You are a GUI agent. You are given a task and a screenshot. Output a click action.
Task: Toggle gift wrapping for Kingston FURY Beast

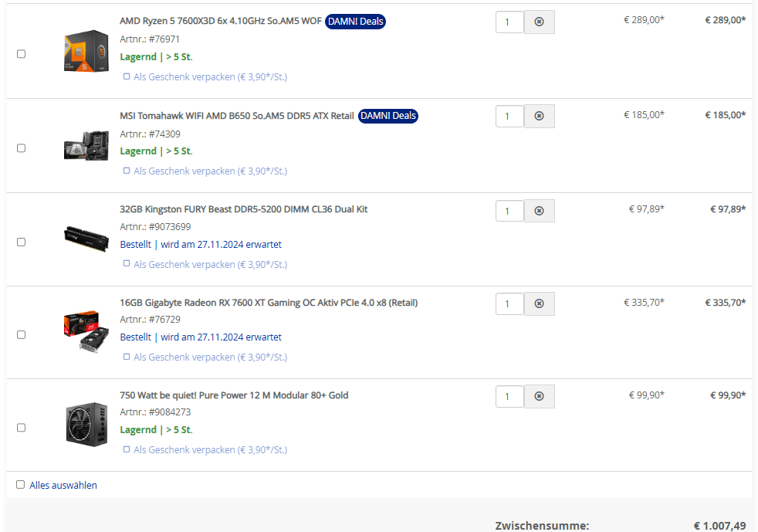[x=126, y=263]
